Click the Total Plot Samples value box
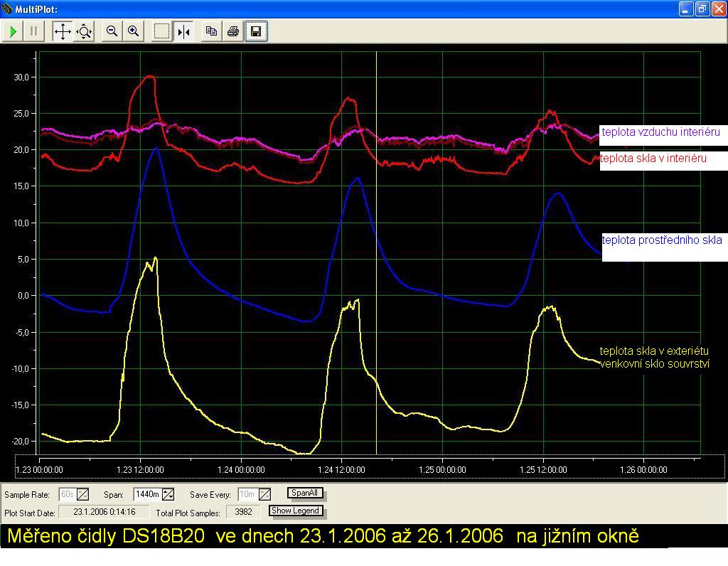Viewport: 728px width, 566px height. (244, 512)
